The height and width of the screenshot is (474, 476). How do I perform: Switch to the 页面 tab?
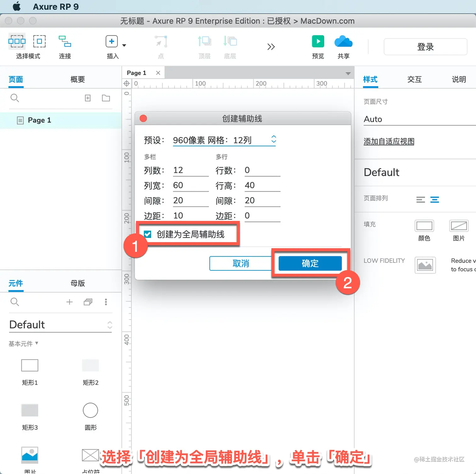tap(16, 79)
